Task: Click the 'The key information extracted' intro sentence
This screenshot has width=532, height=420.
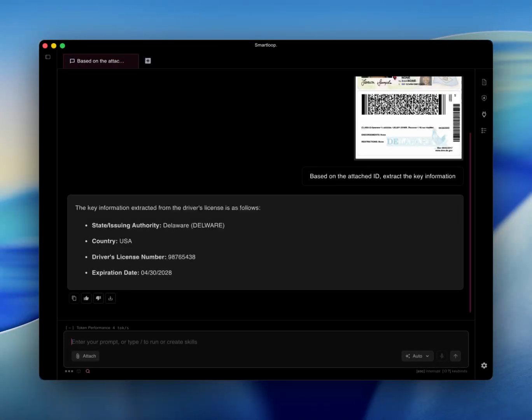Action: tap(168, 208)
